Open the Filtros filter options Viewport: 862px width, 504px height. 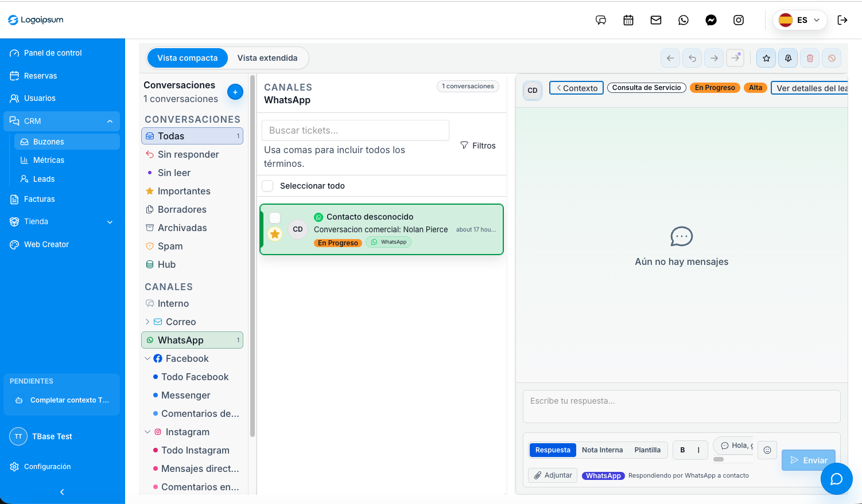click(478, 146)
